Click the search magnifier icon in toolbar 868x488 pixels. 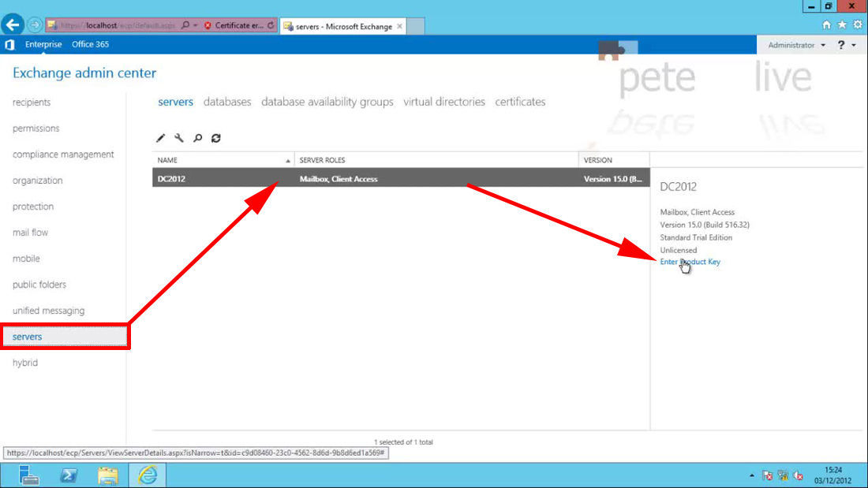pos(197,138)
